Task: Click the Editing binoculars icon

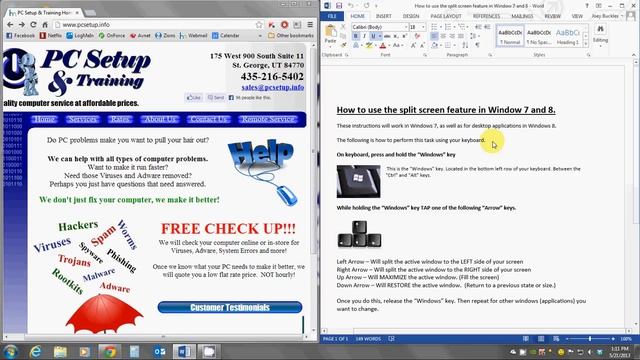Action: [600, 29]
